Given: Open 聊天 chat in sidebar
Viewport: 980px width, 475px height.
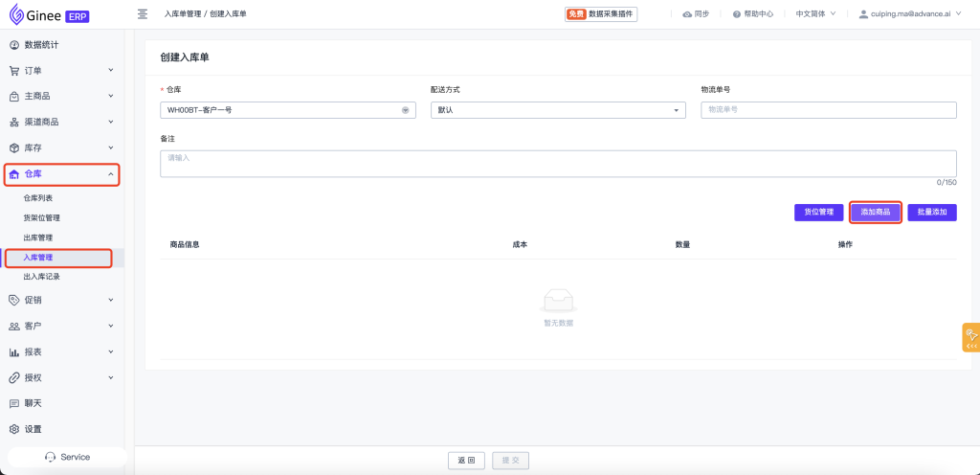Looking at the screenshot, I should tap(33, 403).
